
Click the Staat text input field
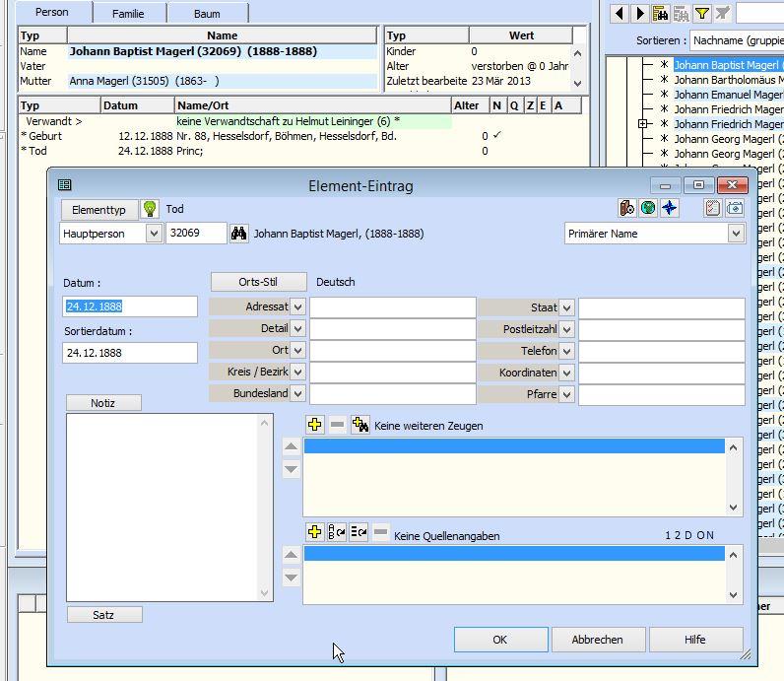click(x=662, y=307)
